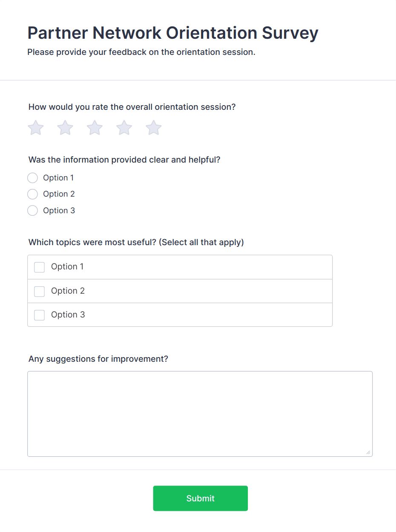Pick the Option 3 radio button
Screen dimensions: 396x532
pos(33,211)
